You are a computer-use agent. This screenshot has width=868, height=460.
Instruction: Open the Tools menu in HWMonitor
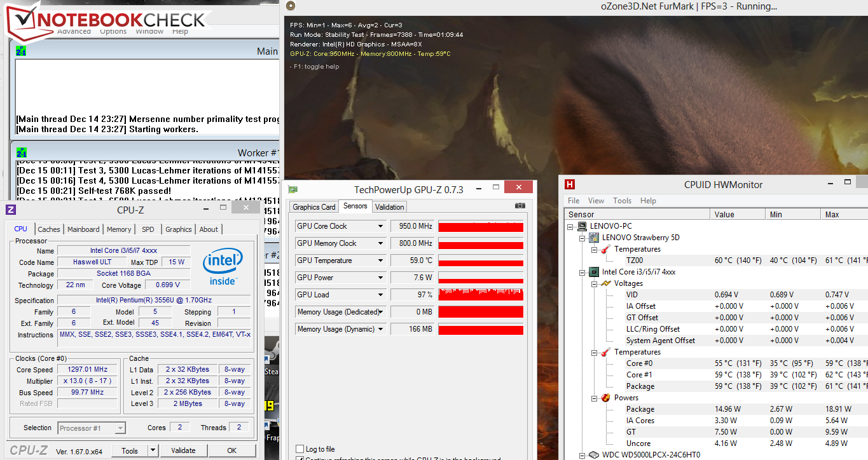click(622, 201)
